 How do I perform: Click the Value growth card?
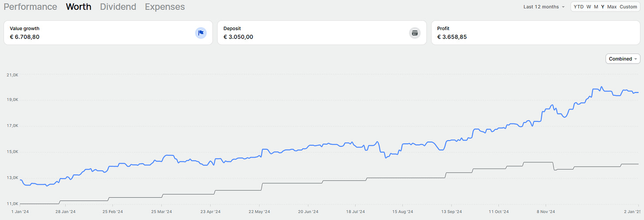108,33
